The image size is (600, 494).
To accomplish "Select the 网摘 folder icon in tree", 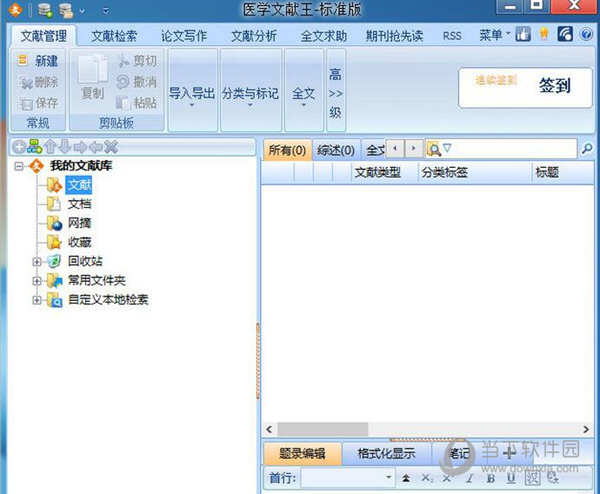I will (x=54, y=222).
